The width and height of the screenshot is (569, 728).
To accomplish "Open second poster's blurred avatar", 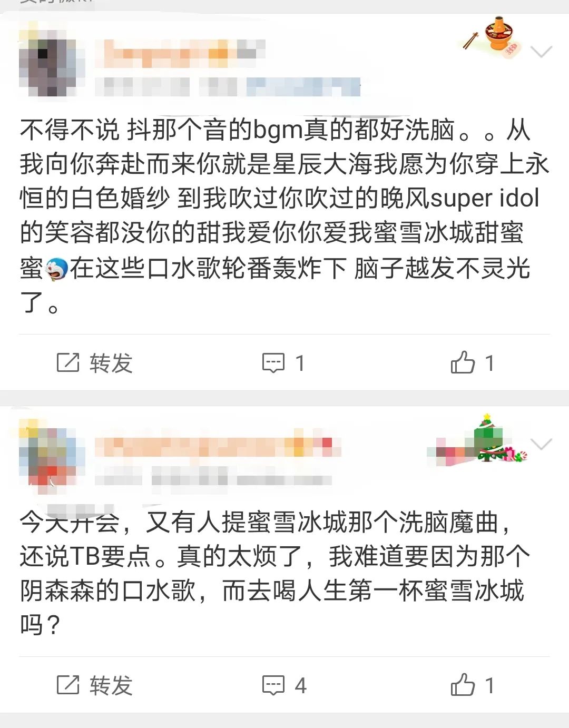I will point(52,457).
